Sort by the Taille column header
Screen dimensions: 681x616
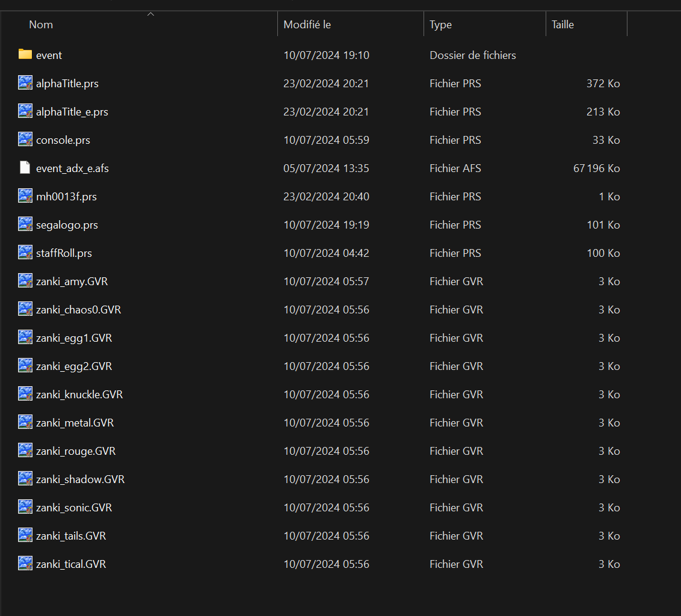point(562,25)
